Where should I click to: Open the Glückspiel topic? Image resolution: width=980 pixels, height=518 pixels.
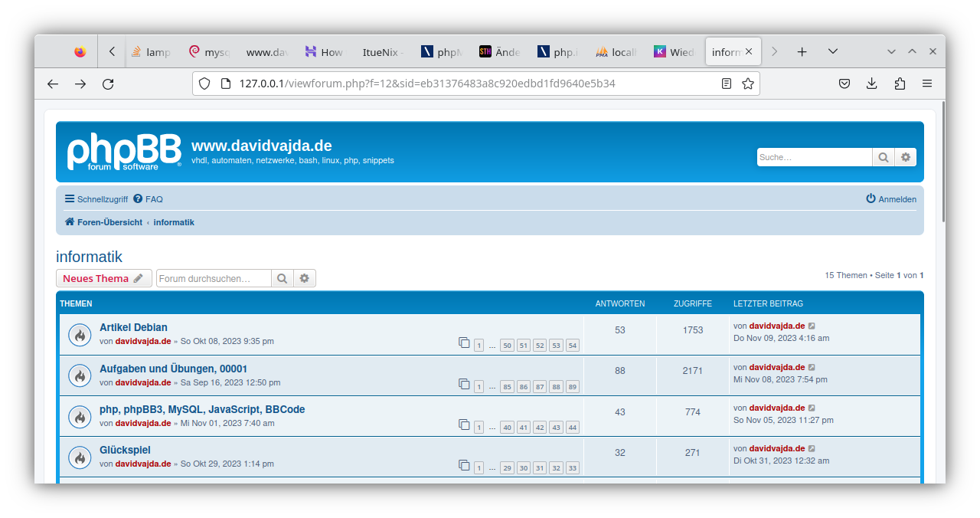(x=125, y=450)
